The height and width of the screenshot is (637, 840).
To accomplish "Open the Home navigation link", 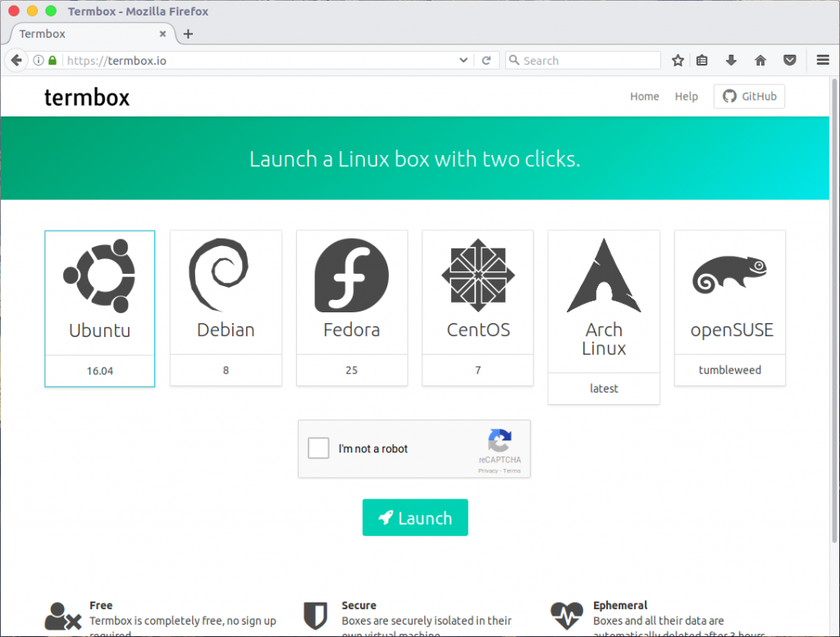I will (x=644, y=97).
